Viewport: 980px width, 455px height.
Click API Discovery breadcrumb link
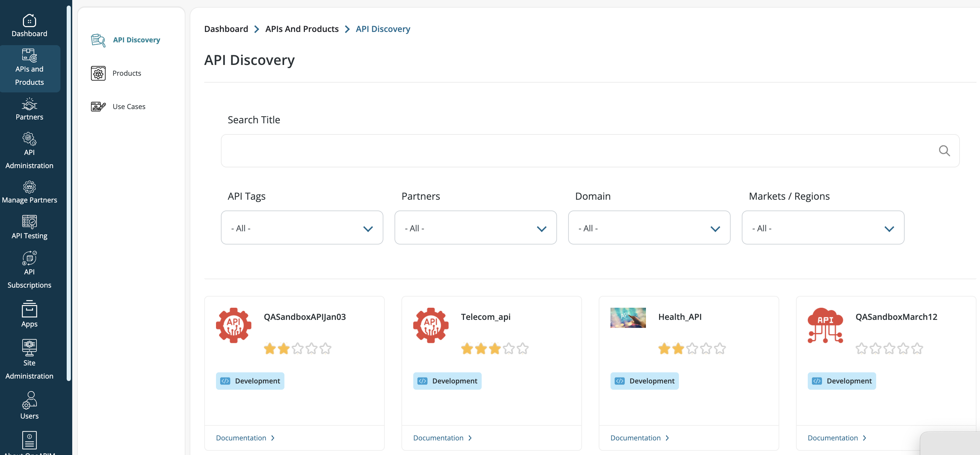[x=383, y=29]
